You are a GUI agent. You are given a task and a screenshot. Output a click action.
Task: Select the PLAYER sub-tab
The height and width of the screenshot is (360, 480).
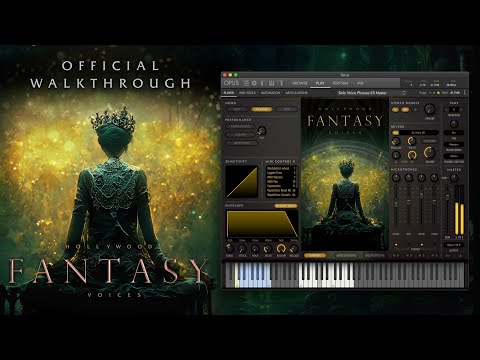tap(229, 93)
